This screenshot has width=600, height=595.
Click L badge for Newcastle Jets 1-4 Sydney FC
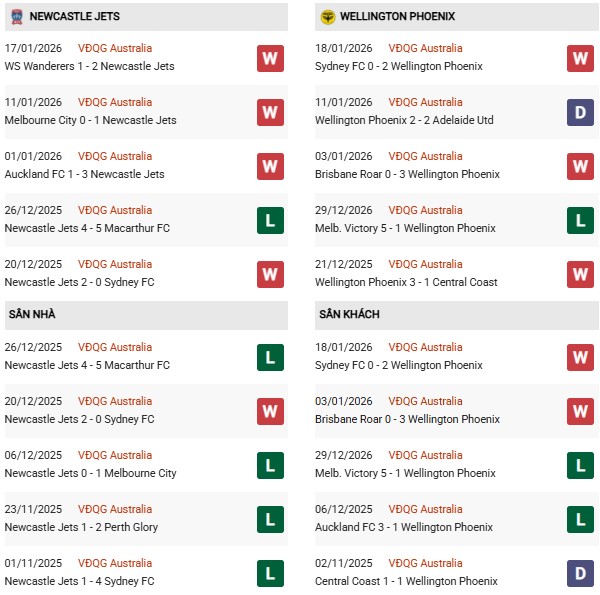point(270,573)
